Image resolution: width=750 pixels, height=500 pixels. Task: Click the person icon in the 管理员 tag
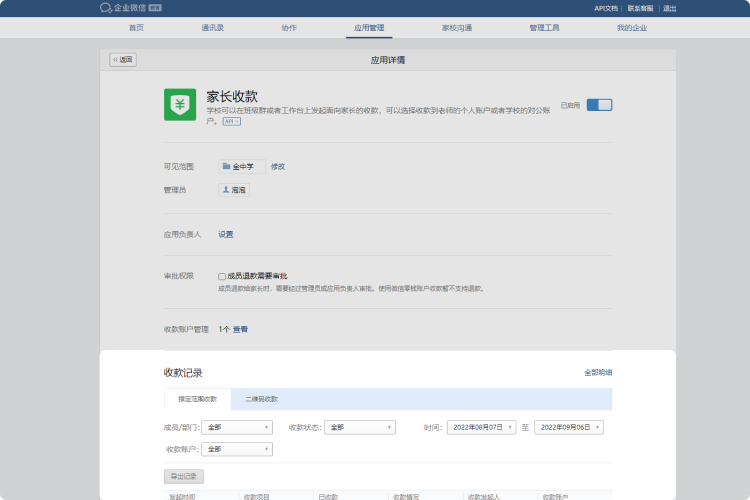tap(226, 189)
